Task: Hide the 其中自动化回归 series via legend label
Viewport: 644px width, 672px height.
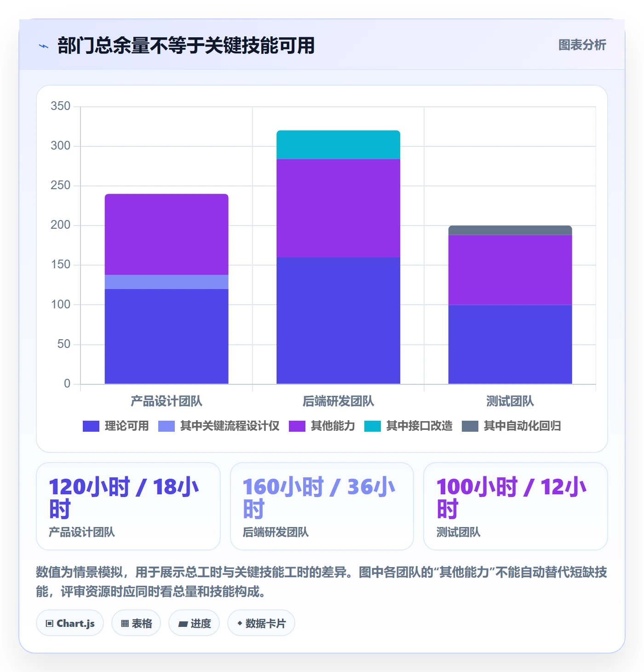Action: 523,426
